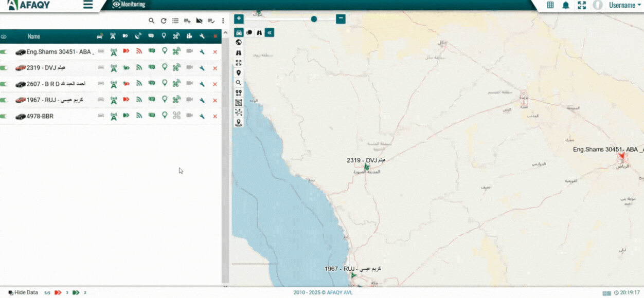Click the wrench icon for 2319 - DVJ
This screenshot has height=298, width=644.
point(202,68)
